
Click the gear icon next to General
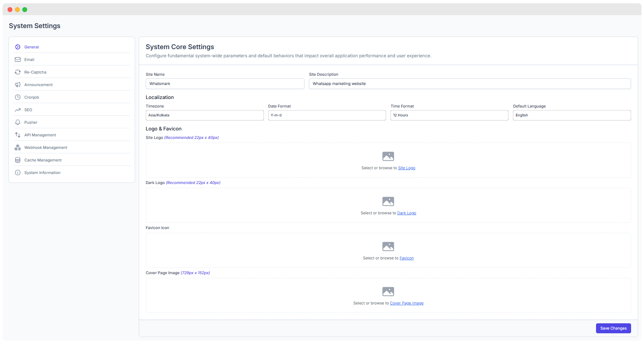18,47
